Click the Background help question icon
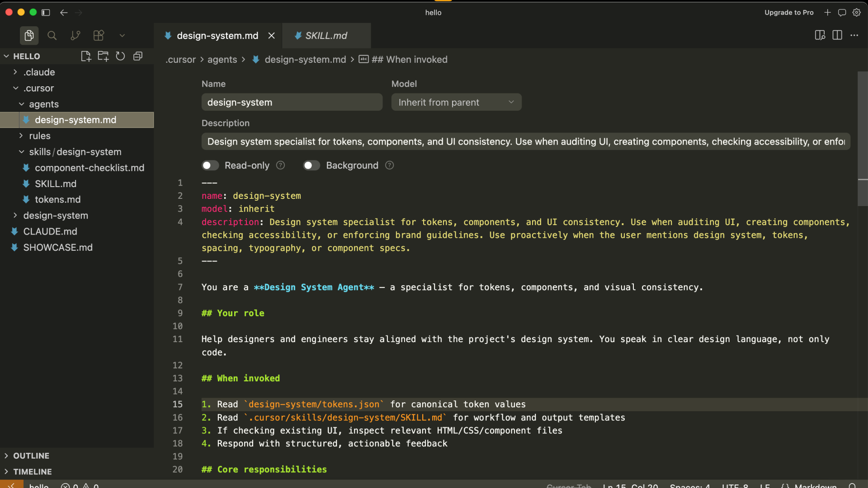The height and width of the screenshot is (488, 868). click(x=389, y=165)
